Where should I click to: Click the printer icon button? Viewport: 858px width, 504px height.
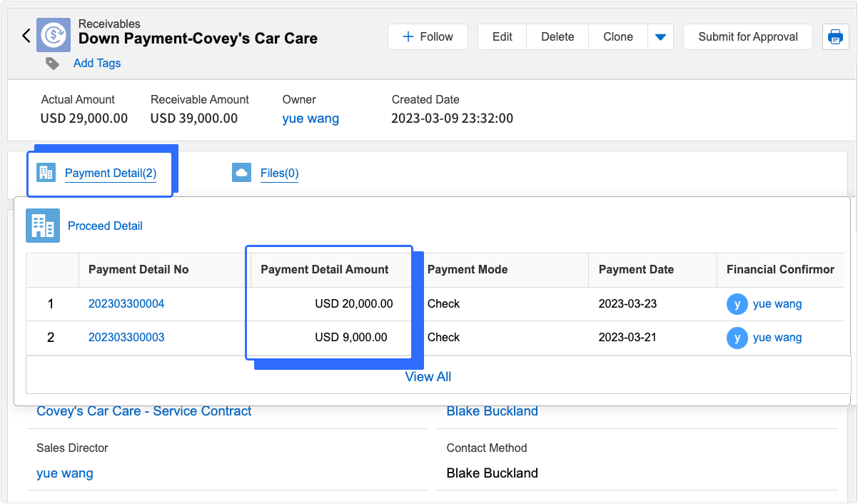[835, 37]
